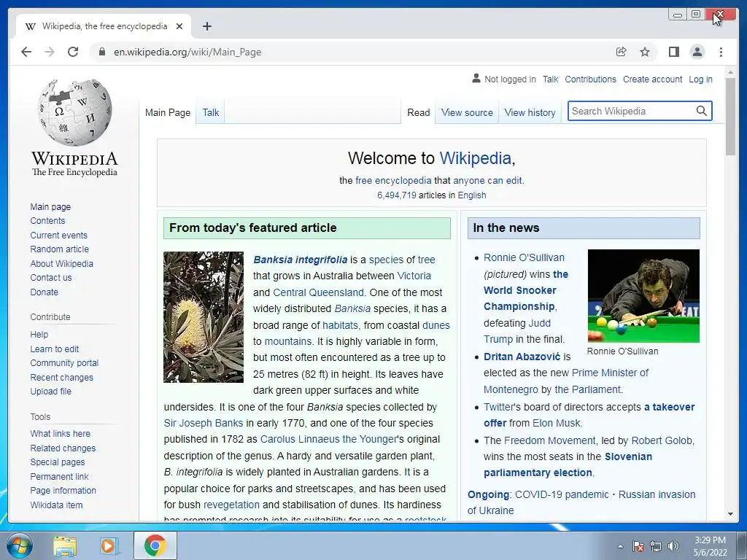Open the Wikidata item link
The image size is (747, 560).
(x=56, y=505)
